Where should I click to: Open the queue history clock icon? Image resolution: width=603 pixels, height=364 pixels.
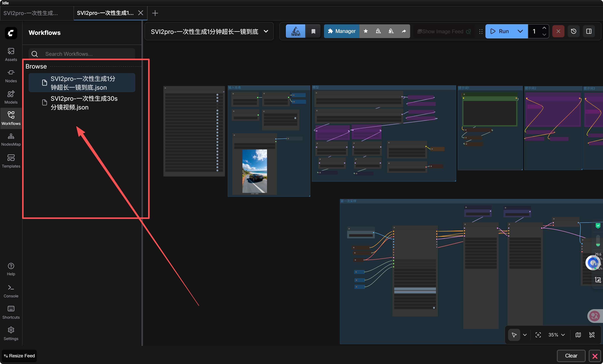573,31
